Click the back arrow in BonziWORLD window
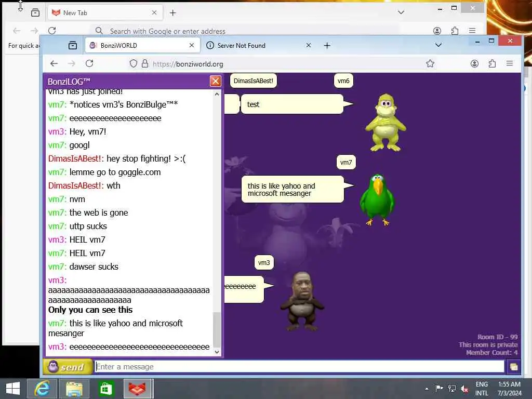Screen dimensions: 532x399 (54, 63)
